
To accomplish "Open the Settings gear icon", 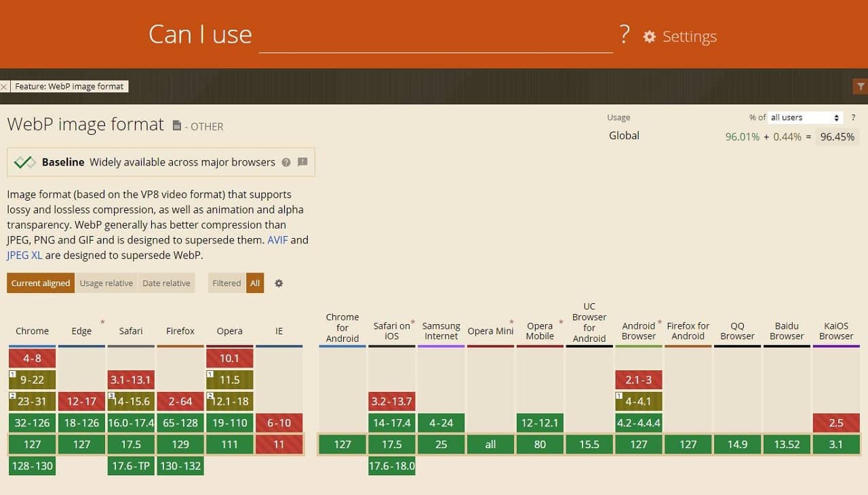I will click(x=649, y=37).
